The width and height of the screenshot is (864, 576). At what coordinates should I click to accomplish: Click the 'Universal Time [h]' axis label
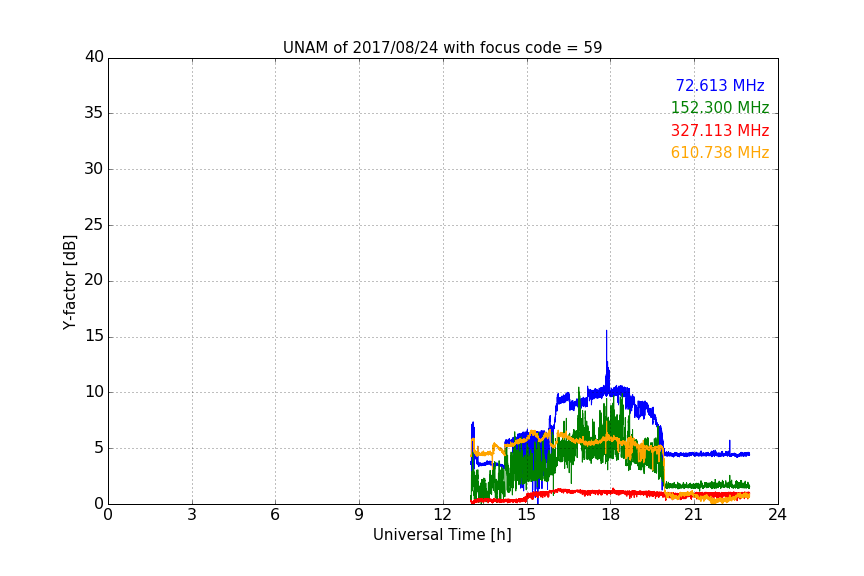pos(442,535)
